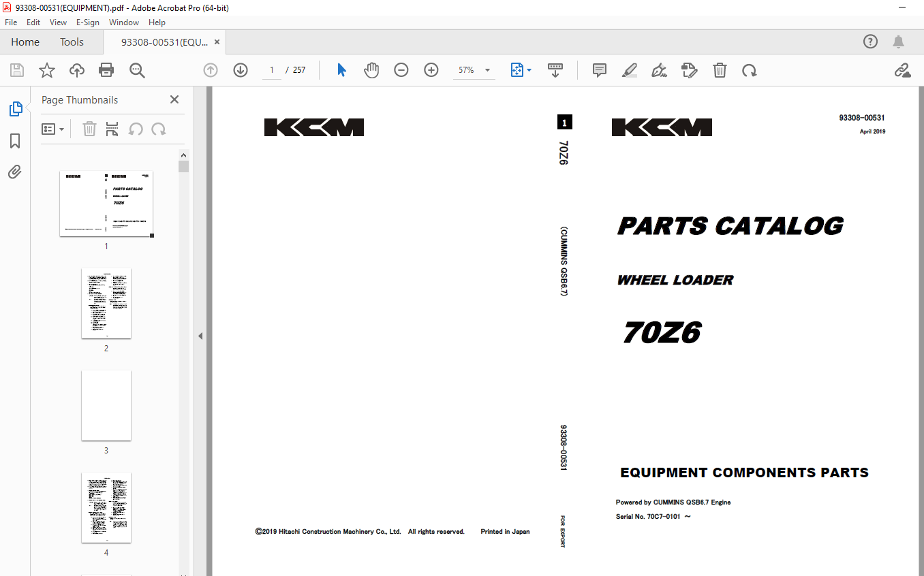Go to previous page arrow icon
The width and height of the screenshot is (924, 576).
(x=211, y=70)
